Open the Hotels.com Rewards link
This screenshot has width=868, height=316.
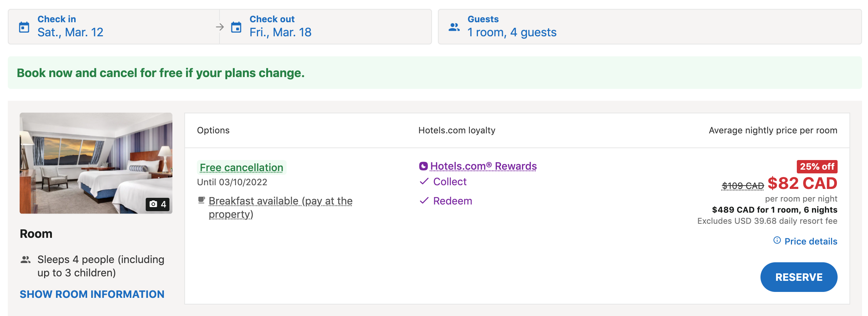click(x=483, y=166)
